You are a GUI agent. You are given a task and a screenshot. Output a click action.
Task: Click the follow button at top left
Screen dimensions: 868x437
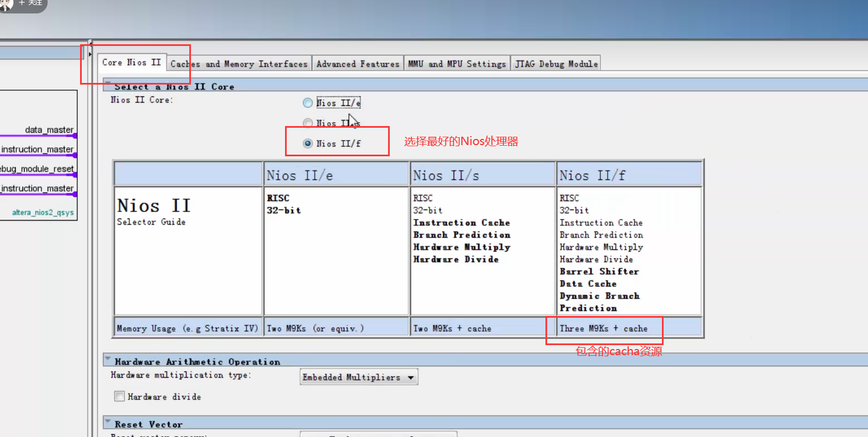tap(31, 3)
